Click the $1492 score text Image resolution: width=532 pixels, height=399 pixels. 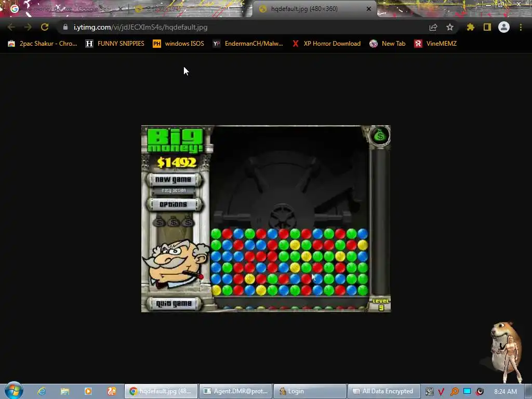[x=177, y=163]
